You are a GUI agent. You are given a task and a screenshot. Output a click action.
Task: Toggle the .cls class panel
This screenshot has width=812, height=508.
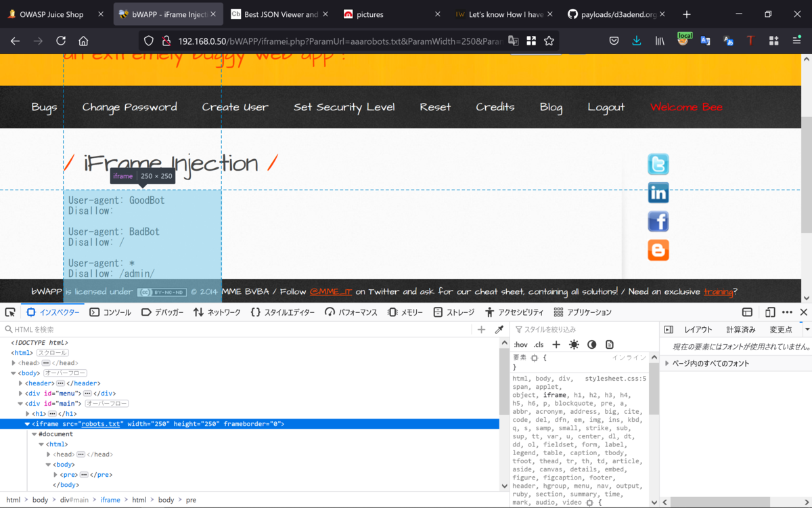[x=539, y=345]
